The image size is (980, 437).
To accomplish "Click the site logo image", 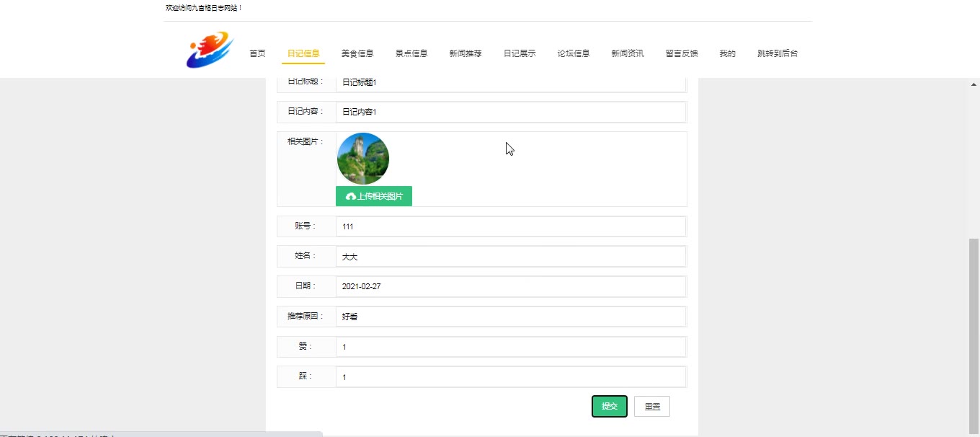I will coord(210,50).
